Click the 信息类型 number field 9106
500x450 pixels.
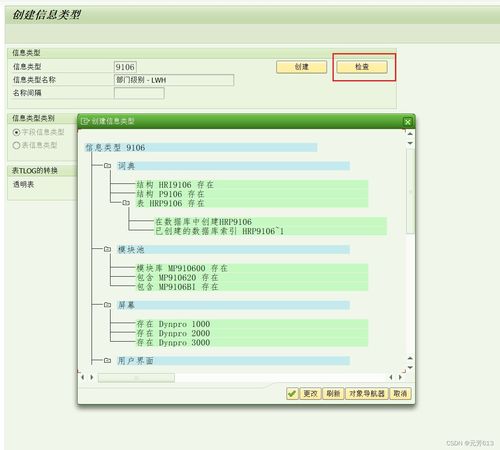click(x=125, y=67)
